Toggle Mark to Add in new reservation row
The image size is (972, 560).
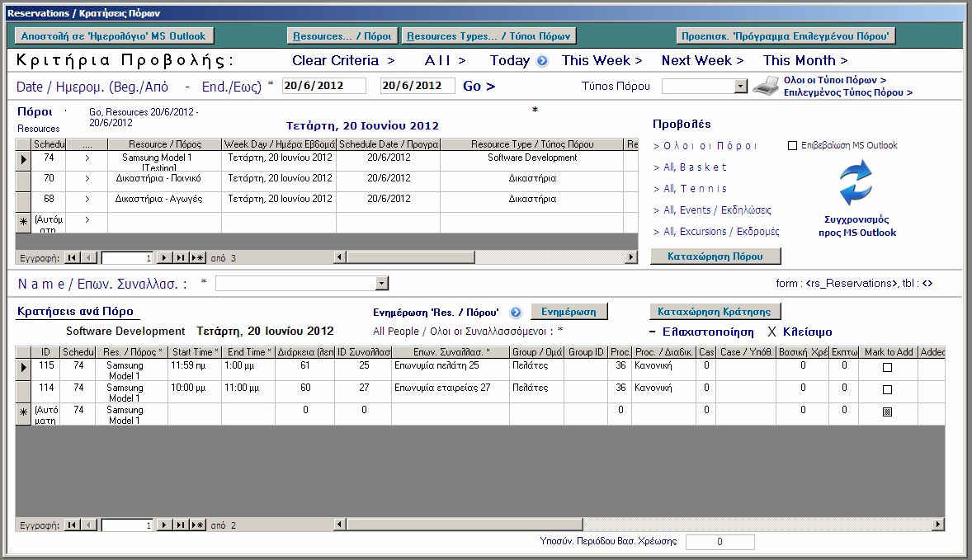(x=887, y=412)
